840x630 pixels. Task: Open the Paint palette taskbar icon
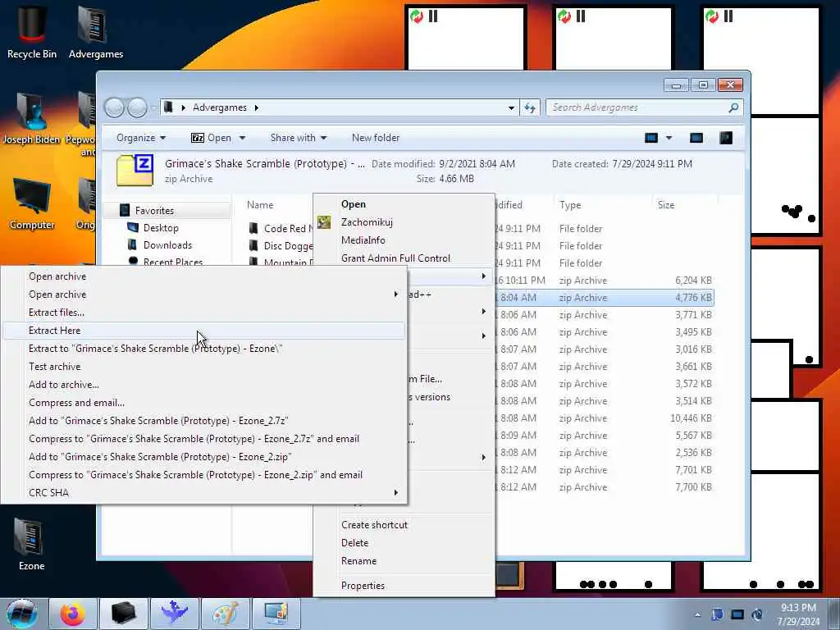click(226, 614)
